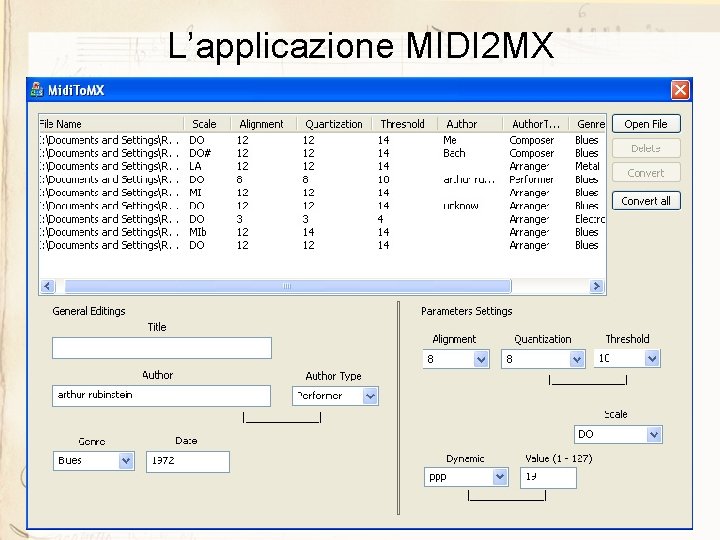The width and height of the screenshot is (720, 540).
Task: Click the horizontal scrollbar thumb
Action: [x=287, y=286]
